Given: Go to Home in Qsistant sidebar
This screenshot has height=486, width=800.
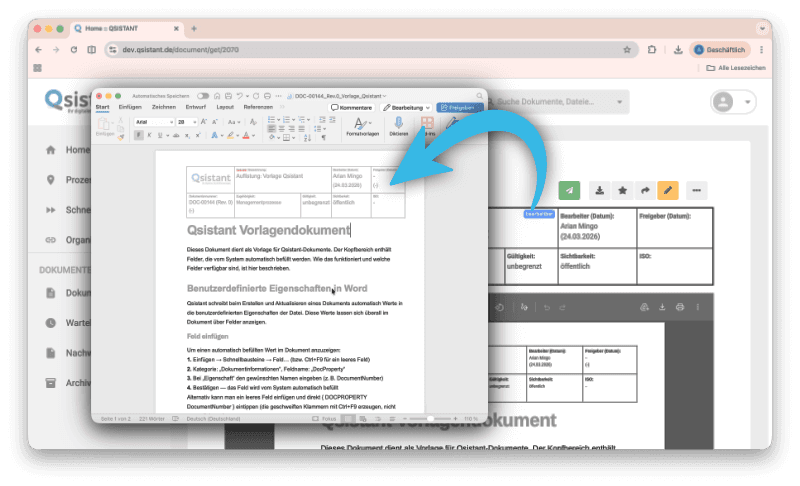Looking at the screenshot, I should click(78, 150).
